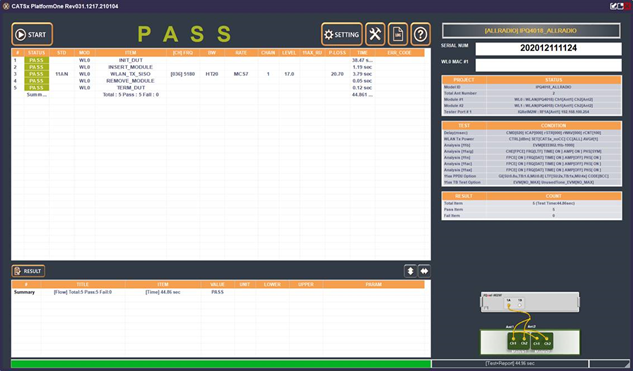Click the 'Total : 5 Pass : 5 Fail : 0' summary
633x371 pixels.
130,94
